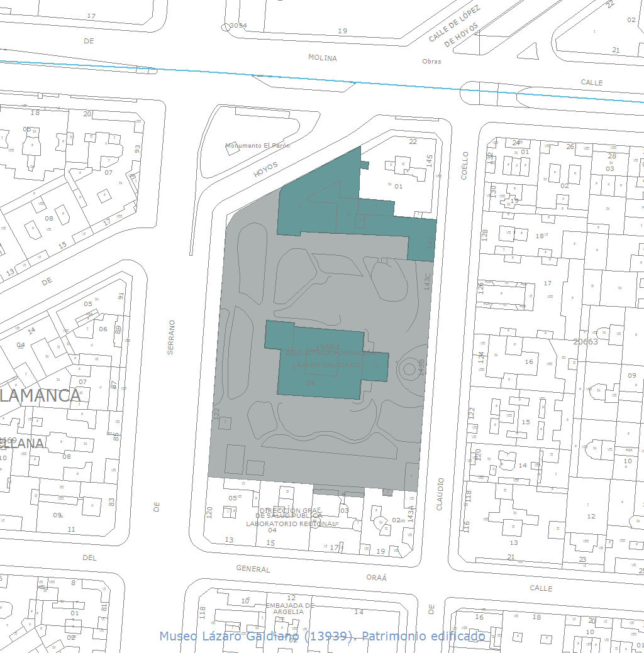The width and height of the screenshot is (644, 653).
Task: Click the Embajada de Argelia label
Action: [x=289, y=608]
